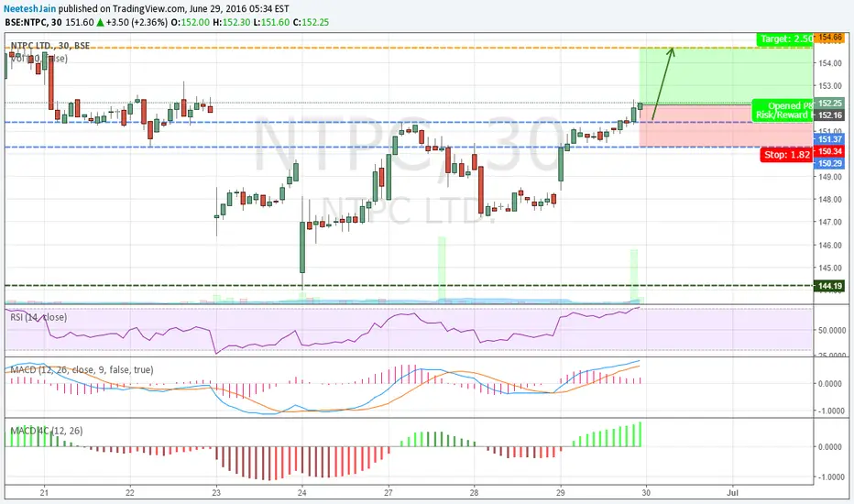The height and width of the screenshot is (504, 854).
Task: Click 153.00 on the price scale
Action: pyautogui.click(x=830, y=86)
